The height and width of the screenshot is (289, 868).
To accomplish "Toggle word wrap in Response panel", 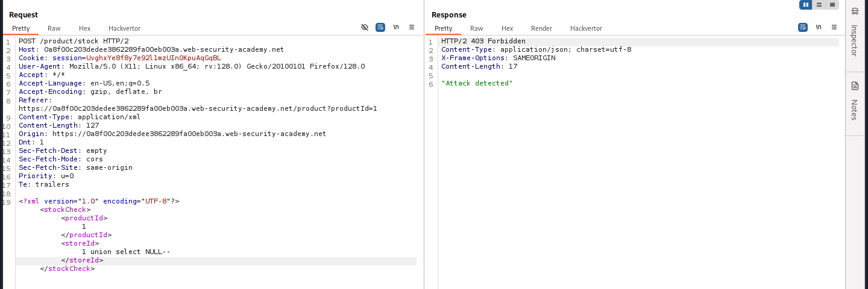I will tap(803, 27).
